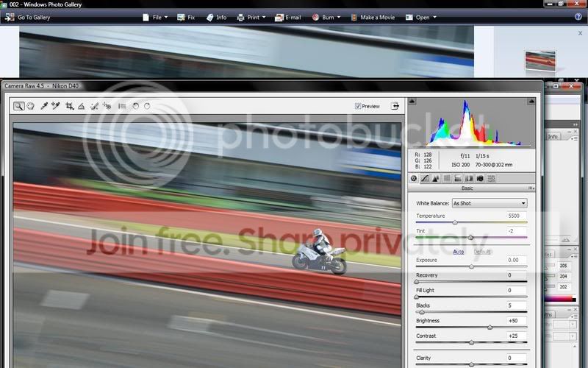Screen dimensions: 588x368
Task: Expand the File menu dropdown
Action: (157, 17)
